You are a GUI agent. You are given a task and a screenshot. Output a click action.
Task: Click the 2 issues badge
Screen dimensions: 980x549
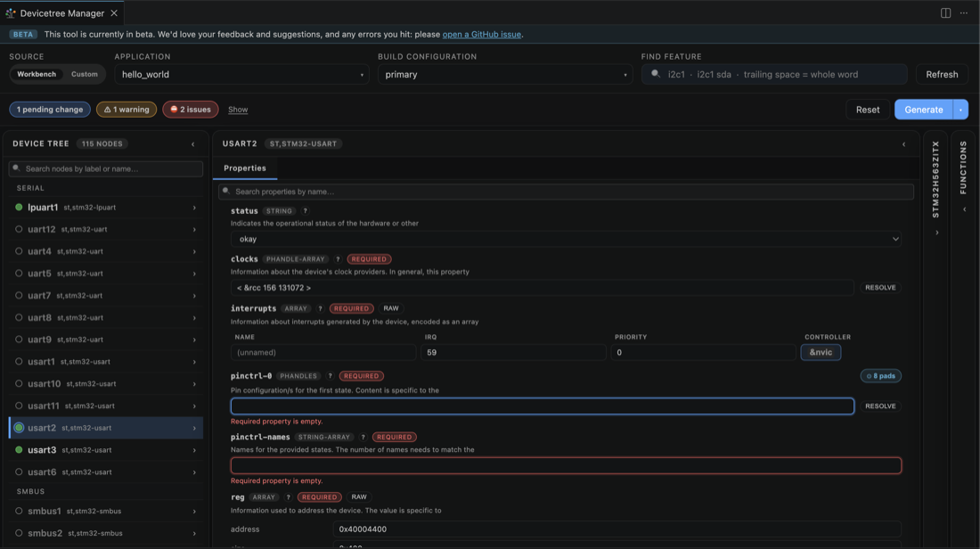click(x=191, y=110)
